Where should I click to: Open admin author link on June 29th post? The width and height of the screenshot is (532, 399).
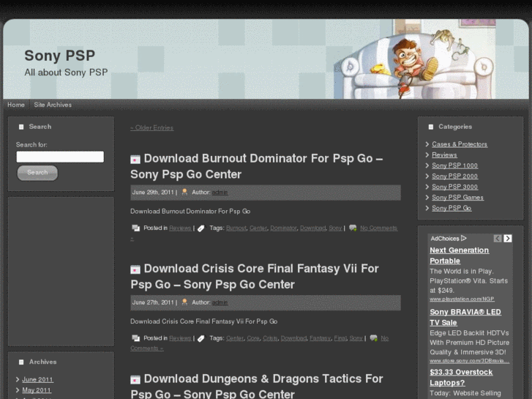pos(220,193)
